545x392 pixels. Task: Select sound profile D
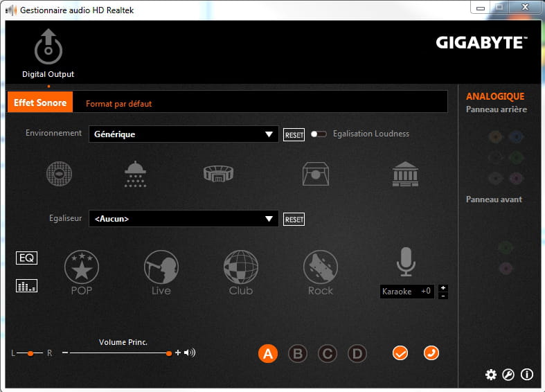[357, 354]
